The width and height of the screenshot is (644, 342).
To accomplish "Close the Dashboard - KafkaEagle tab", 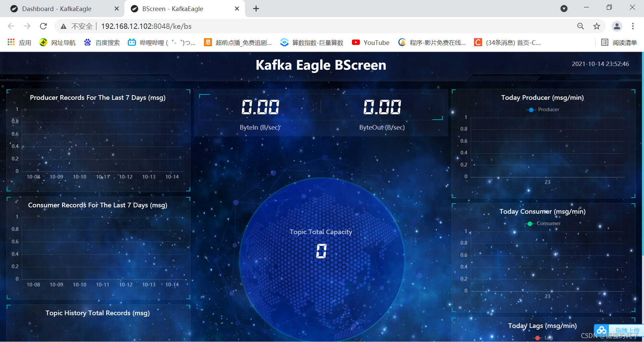I will (117, 9).
